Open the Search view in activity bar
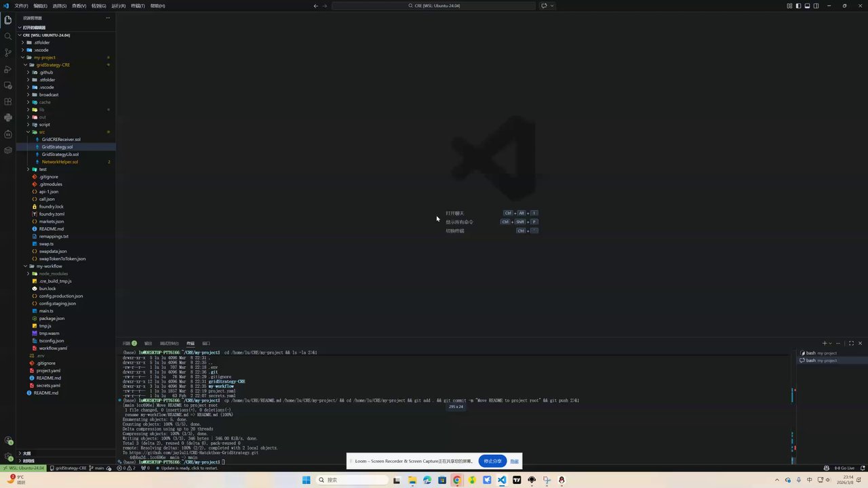Image resolution: width=868 pixels, height=488 pixels. tap(8, 36)
